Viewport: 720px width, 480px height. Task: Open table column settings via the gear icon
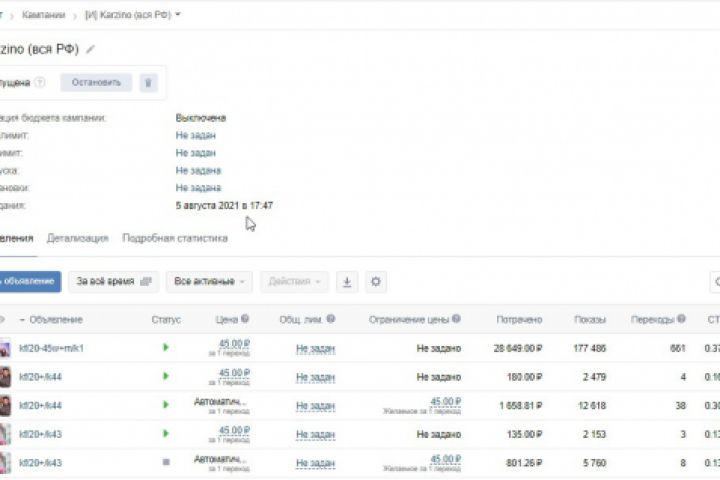[x=376, y=282]
